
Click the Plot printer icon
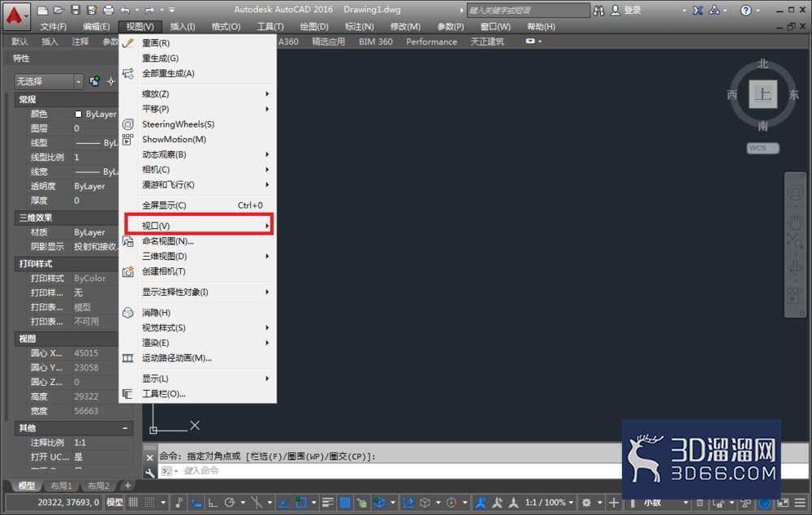(108, 10)
